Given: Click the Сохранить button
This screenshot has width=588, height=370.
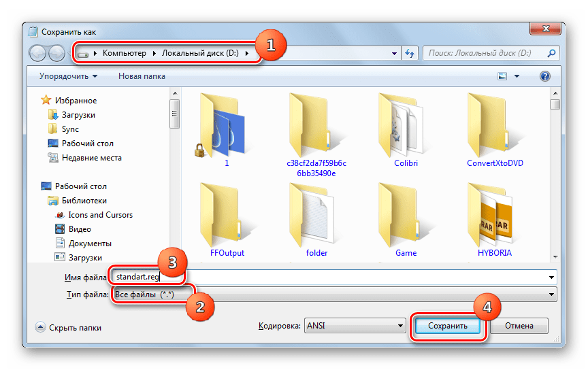Looking at the screenshot, I should (448, 326).
